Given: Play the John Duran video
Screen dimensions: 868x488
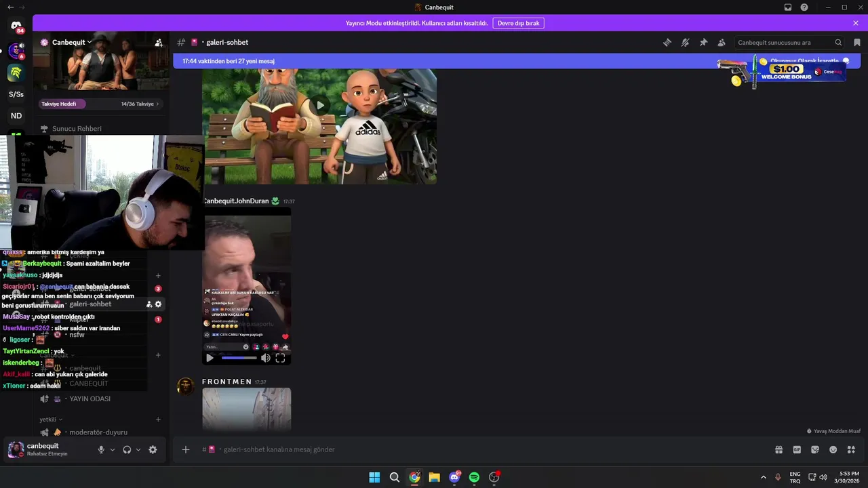Looking at the screenshot, I should point(210,358).
